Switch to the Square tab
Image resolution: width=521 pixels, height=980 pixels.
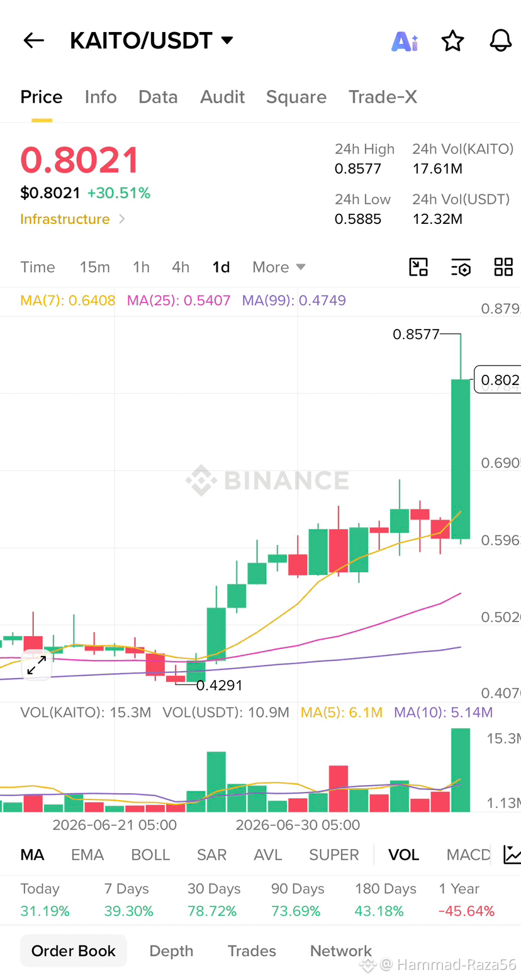pos(296,97)
